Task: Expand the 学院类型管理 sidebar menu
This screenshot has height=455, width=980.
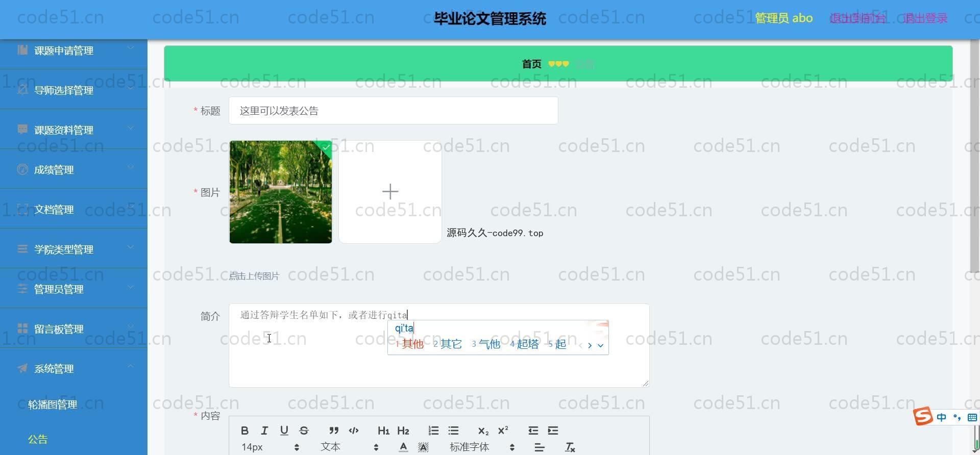Action: point(73,249)
